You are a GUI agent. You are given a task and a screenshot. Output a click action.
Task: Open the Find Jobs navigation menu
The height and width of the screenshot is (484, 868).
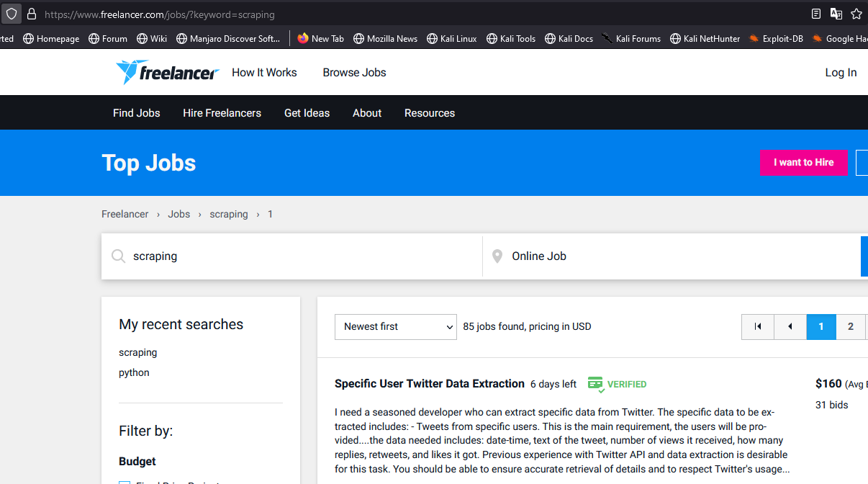point(136,113)
